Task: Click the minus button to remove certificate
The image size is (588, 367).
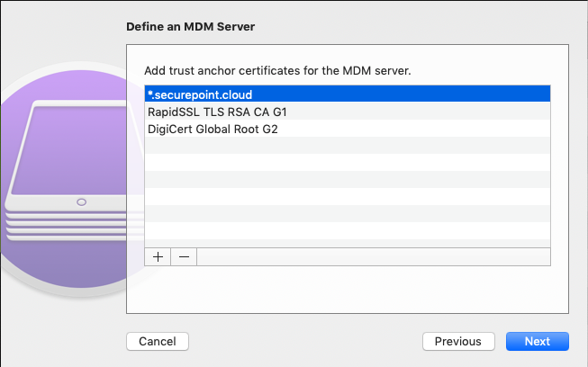Action: coord(184,256)
